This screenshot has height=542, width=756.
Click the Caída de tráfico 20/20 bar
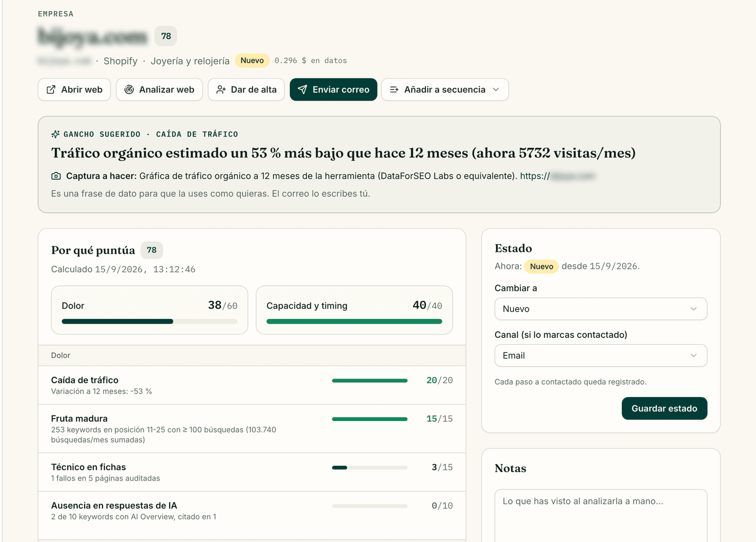[x=369, y=380]
